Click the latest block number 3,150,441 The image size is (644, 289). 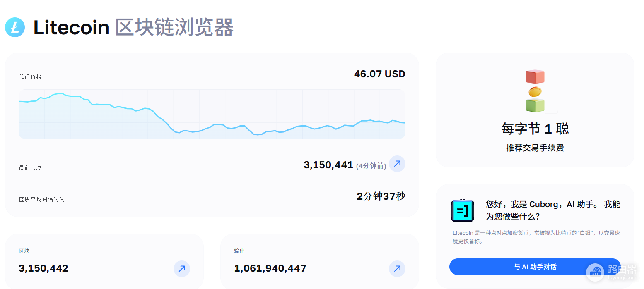[328, 165]
